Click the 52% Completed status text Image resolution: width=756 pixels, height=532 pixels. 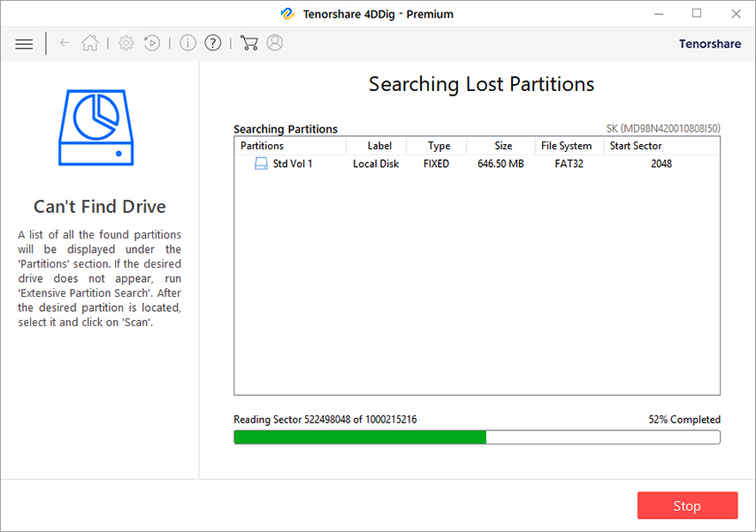pyautogui.click(x=684, y=420)
